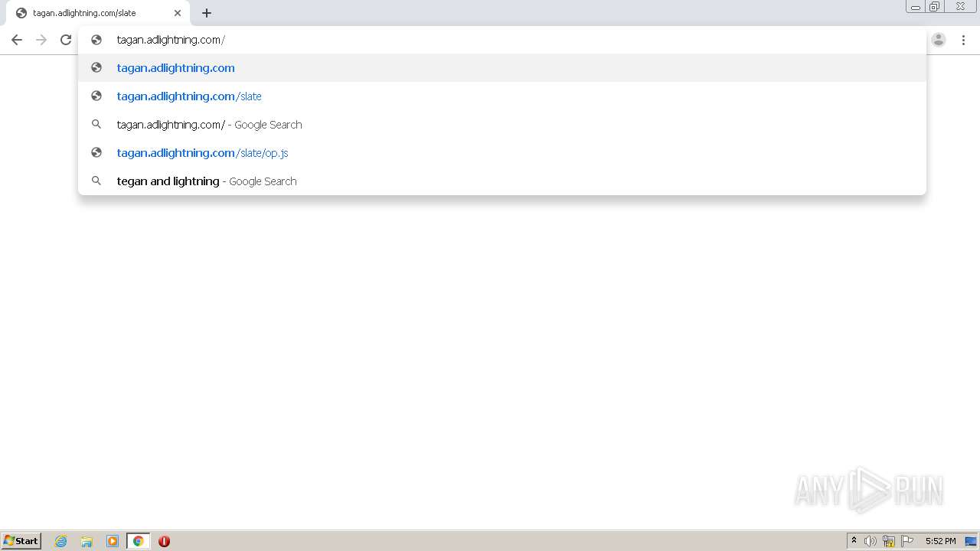Click the 5:52 PM clock
980x551 pixels.
[940, 541]
